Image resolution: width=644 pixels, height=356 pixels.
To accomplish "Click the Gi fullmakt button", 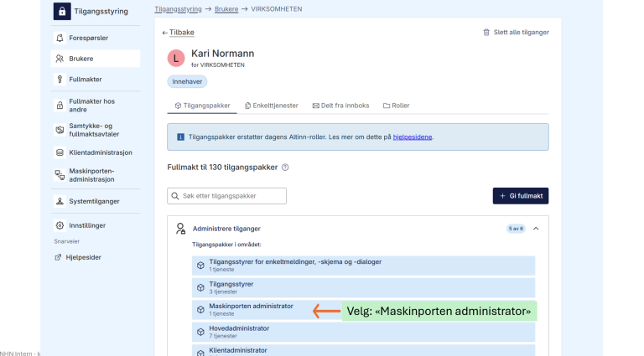I will pyautogui.click(x=521, y=196).
